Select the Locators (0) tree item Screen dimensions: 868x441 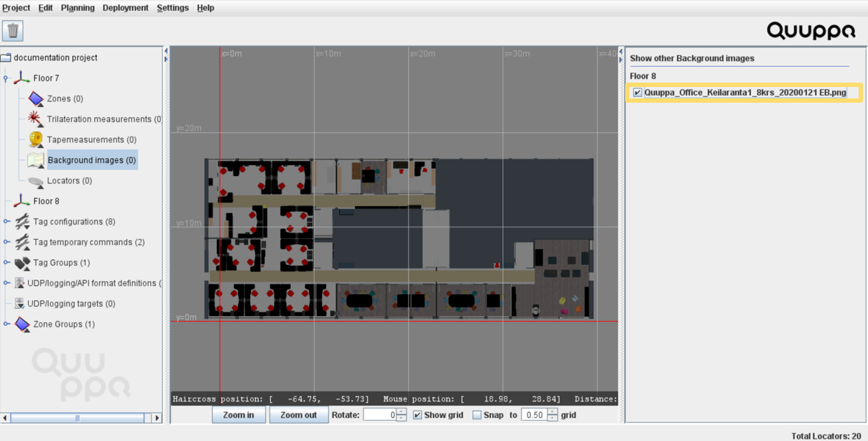point(70,181)
